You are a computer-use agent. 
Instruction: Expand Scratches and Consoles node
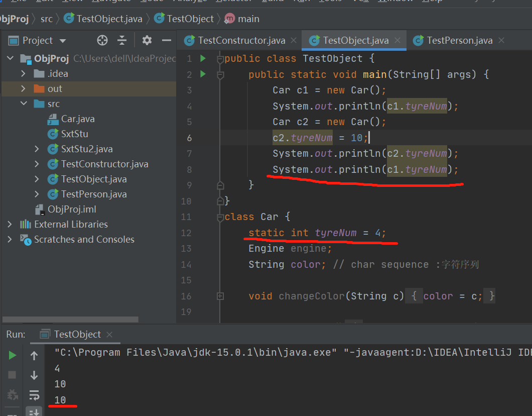click(x=10, y=239)
